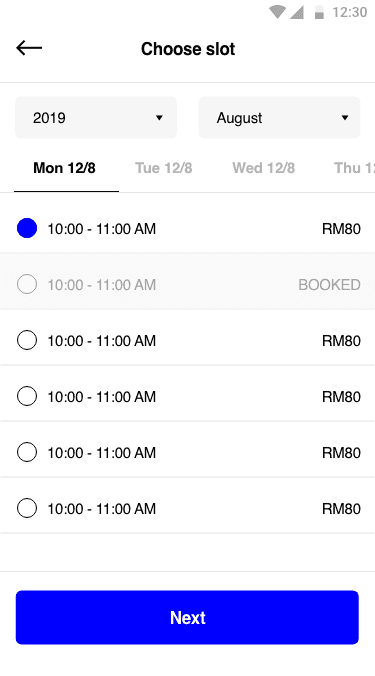The width and height of the screenshot is (375, 676).
Task: Select the fifth slot's radio button
Action: [27, 452]
